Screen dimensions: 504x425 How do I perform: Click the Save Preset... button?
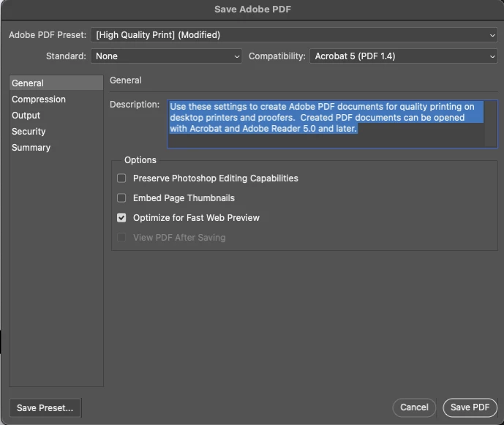point(45,407)
